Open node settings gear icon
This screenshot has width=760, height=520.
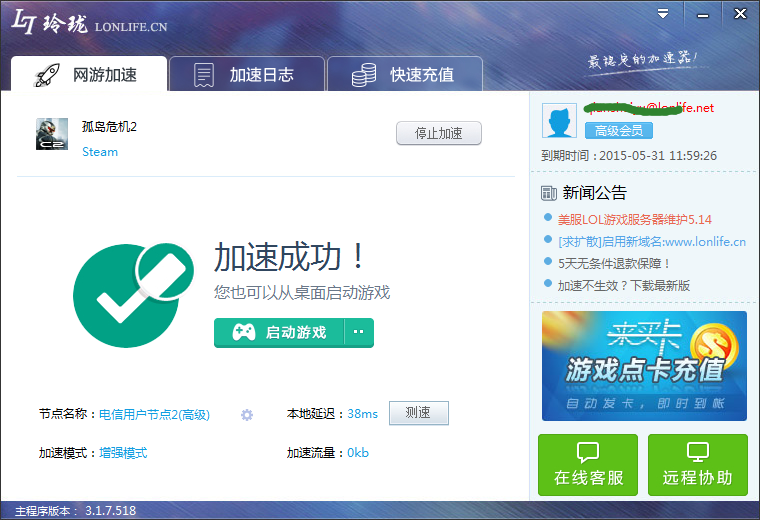(247, 415)
